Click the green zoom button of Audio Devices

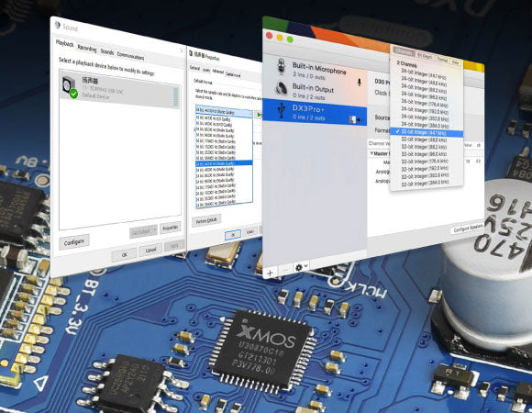[290, 39]
